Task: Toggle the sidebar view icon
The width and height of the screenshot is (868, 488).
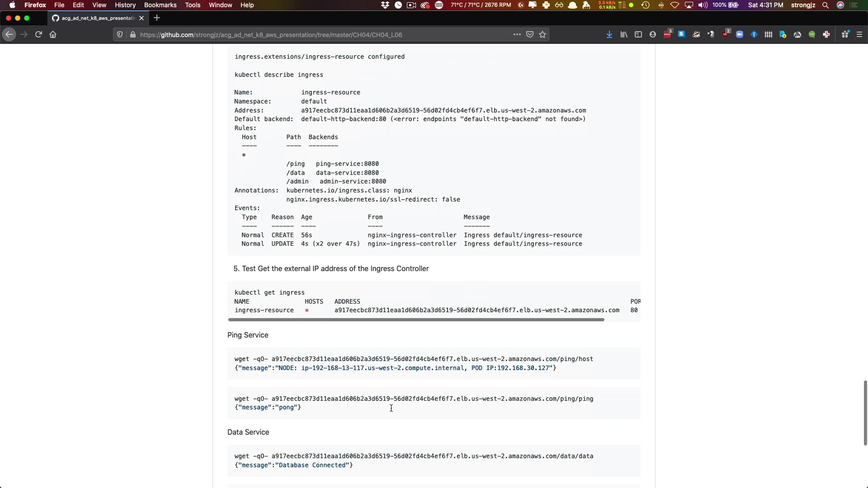Action: [x=638, y=35]
